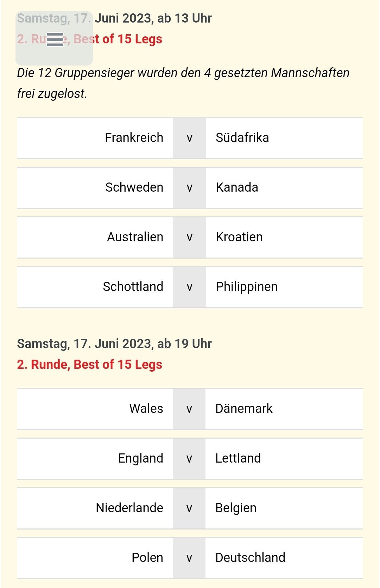Tap Deutschland team cell
Image resolution: width=380 pixels, height=588 pixels.
tap(250, 558)
